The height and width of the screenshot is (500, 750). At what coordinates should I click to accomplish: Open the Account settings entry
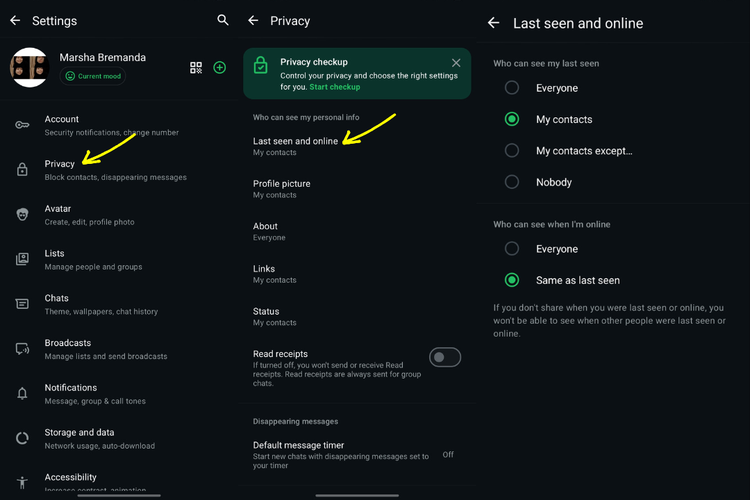119,125
